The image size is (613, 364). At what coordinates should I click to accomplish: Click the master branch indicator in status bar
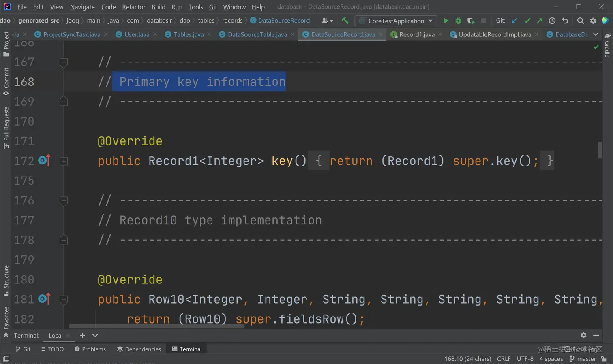click(583, 359)
